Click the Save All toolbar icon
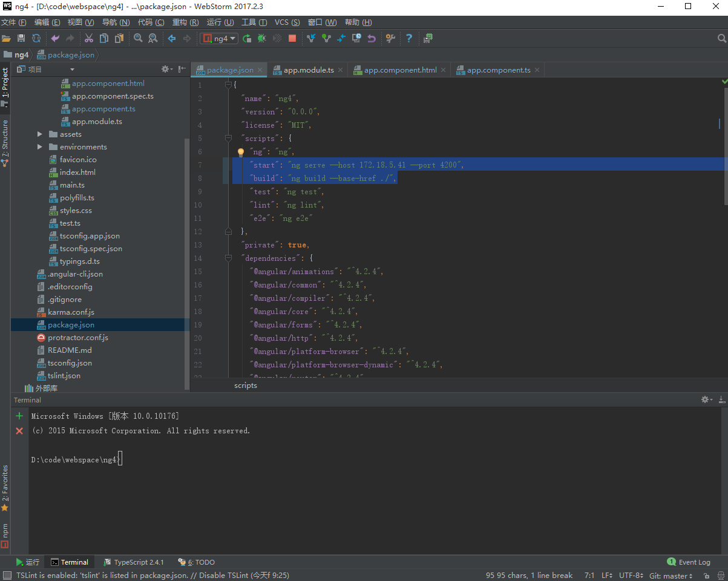 [21, 38]
